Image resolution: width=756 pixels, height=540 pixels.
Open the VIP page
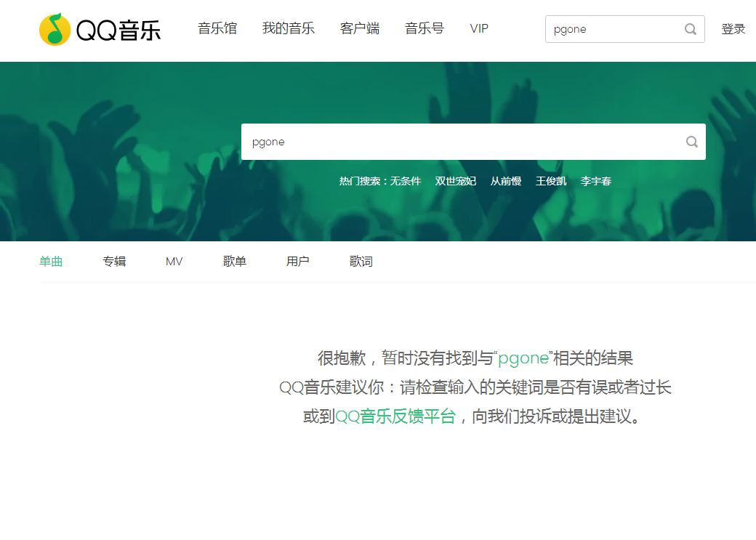(x=479, y=28)
